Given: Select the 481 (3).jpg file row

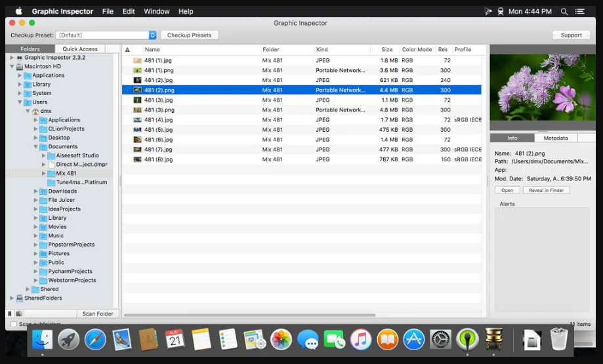Looking at the screenshot, I should (302, 100).
